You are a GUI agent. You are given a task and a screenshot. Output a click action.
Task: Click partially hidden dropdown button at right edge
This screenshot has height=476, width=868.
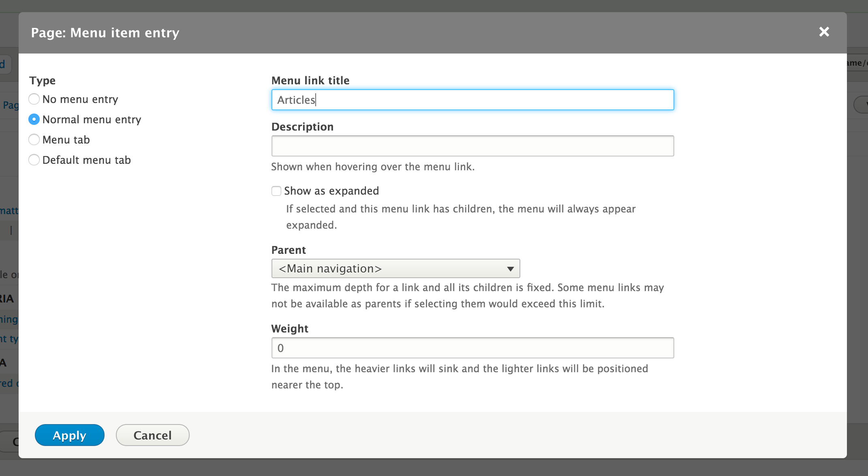tap(862, 105)
